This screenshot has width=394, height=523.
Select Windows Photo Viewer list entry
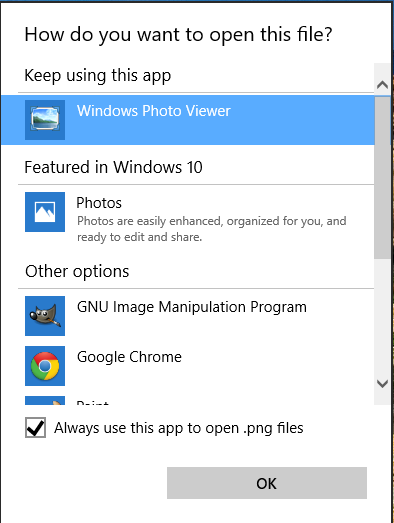[187, 120]
